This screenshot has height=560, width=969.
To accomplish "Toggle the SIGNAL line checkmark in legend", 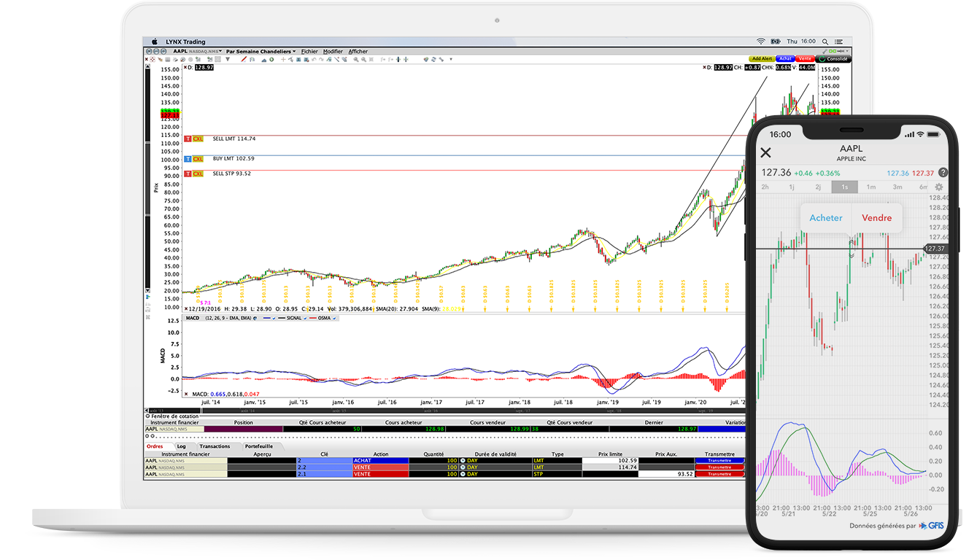I will [305, 319].
